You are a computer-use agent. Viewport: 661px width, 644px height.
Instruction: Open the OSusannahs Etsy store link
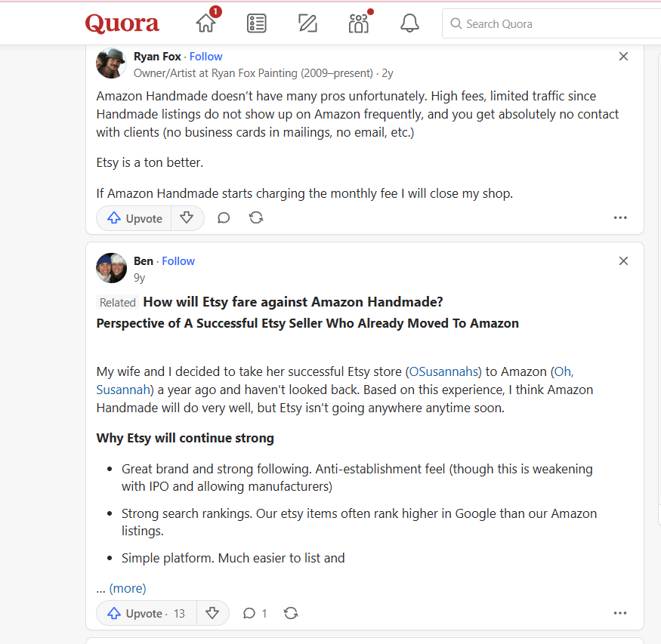coord(443,371)
